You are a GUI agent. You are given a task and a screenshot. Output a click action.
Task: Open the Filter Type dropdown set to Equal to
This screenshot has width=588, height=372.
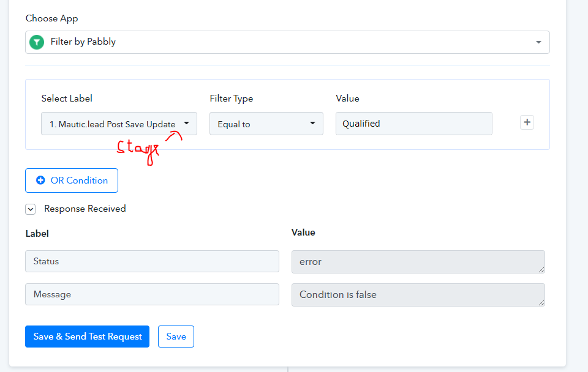coord(266,124)
